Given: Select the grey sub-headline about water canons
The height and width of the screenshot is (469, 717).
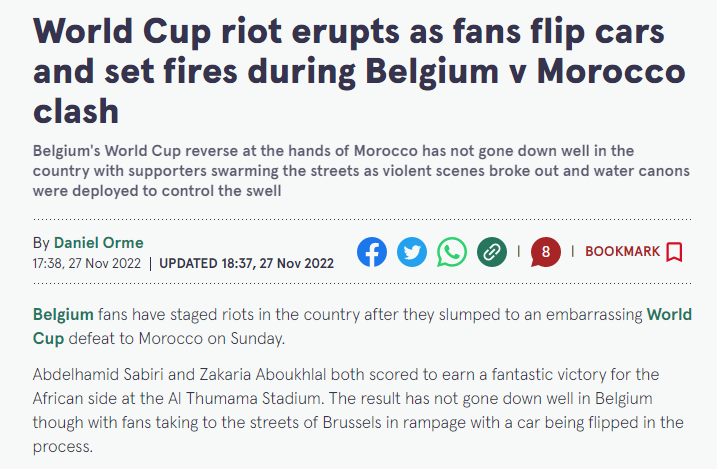Looking at the screenshot, I should (361, 171).
